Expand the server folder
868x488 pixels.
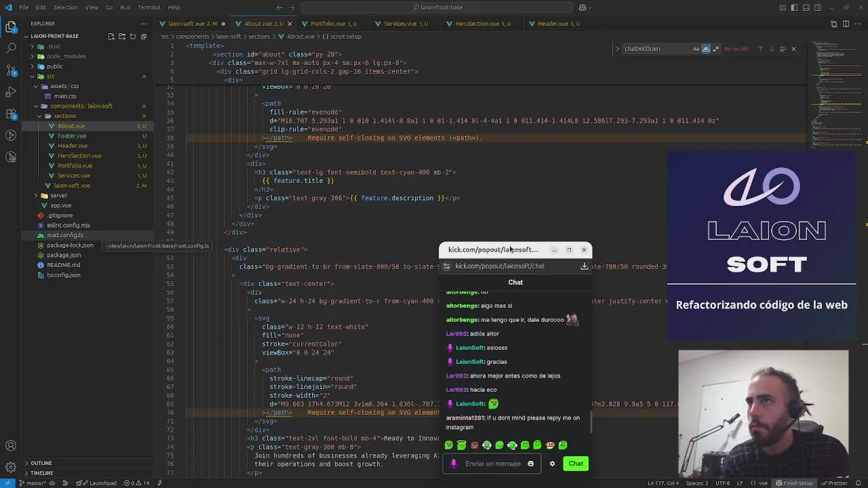36,195
